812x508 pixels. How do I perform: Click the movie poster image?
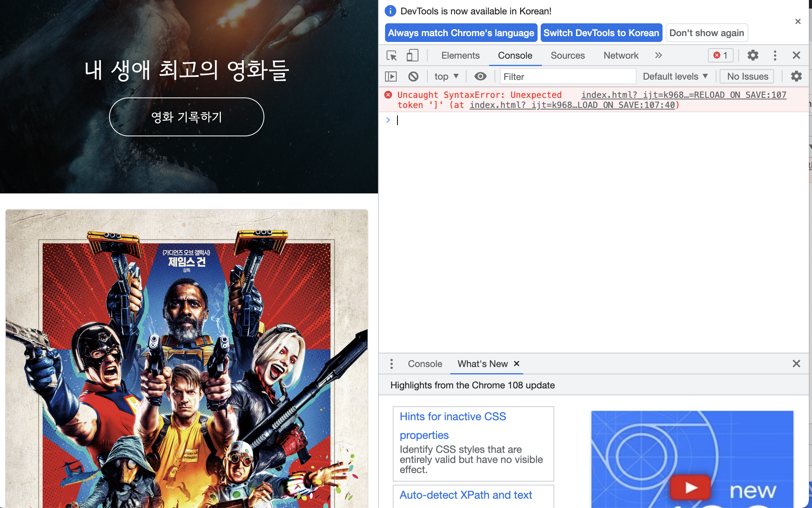pyautogui.click(x=187, y=359)
